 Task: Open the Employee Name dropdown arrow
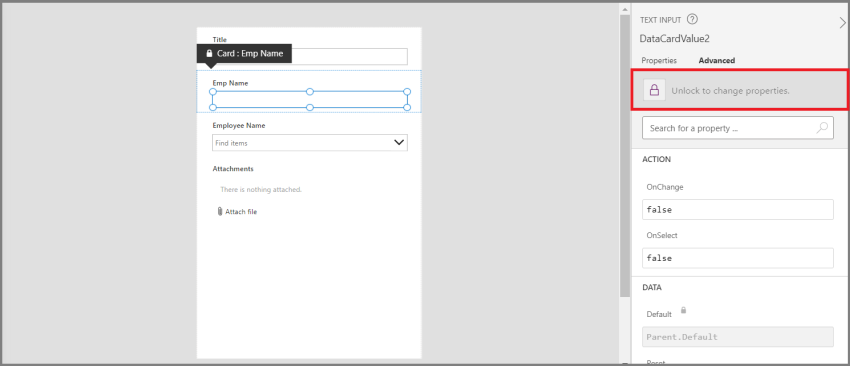point(399,143)
